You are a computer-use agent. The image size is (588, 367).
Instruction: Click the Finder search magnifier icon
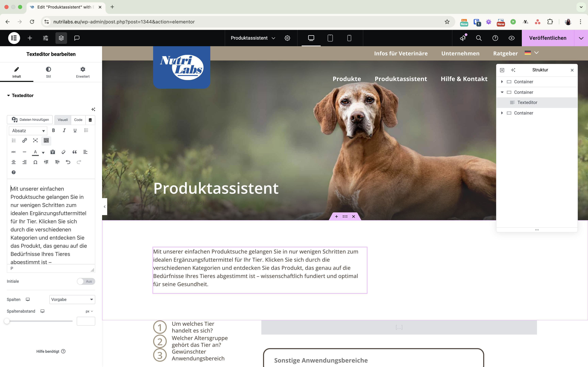click(479, 38)
